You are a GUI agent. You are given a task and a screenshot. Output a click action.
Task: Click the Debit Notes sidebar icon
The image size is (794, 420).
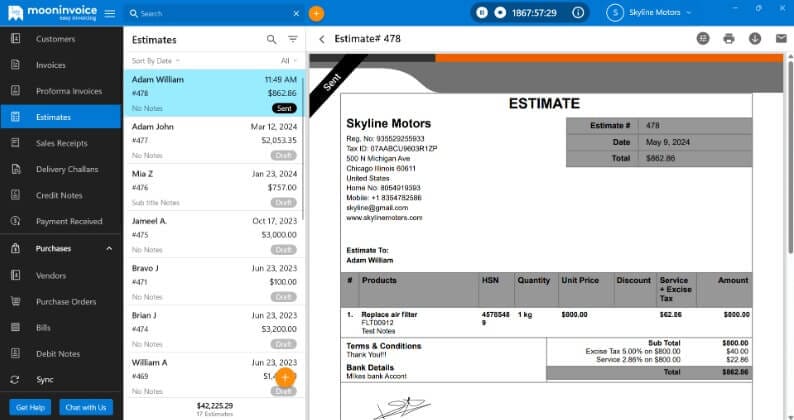point(16,354)
